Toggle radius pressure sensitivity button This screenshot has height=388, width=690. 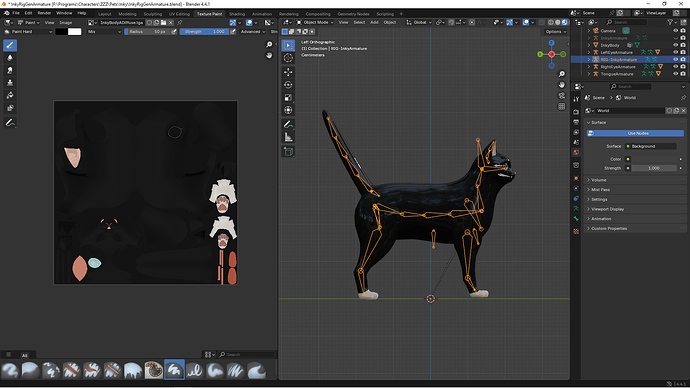tap(174, 32)
